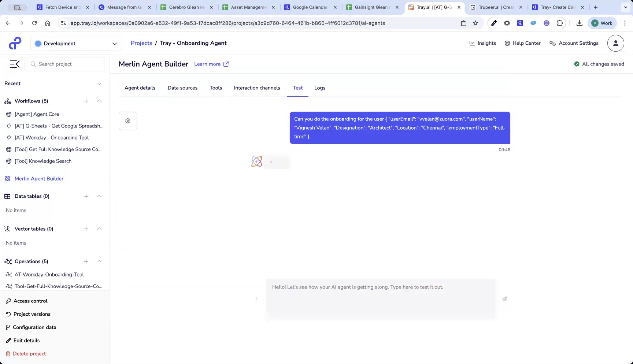Send the chat message via paper plane icon
This screenshot has width=633, height=364.
click(x=504, y=299)
